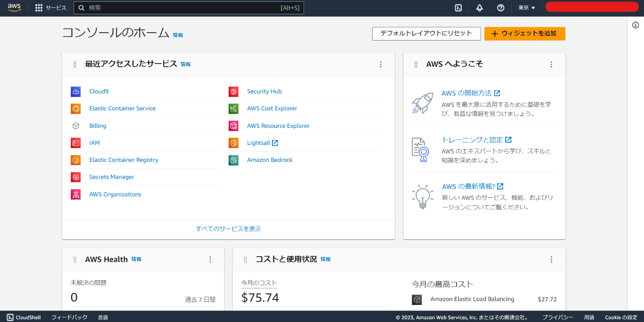The image size is (644, 322).
Task: Click the 情報 link beside AWS Health
Action: [x=136, y=259]
